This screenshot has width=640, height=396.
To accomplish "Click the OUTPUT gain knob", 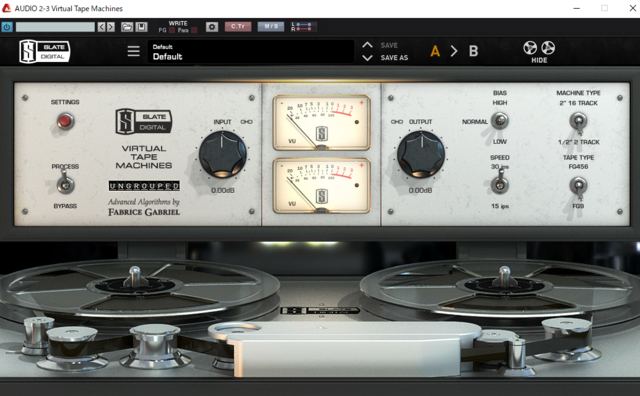I will click(421, 154).
